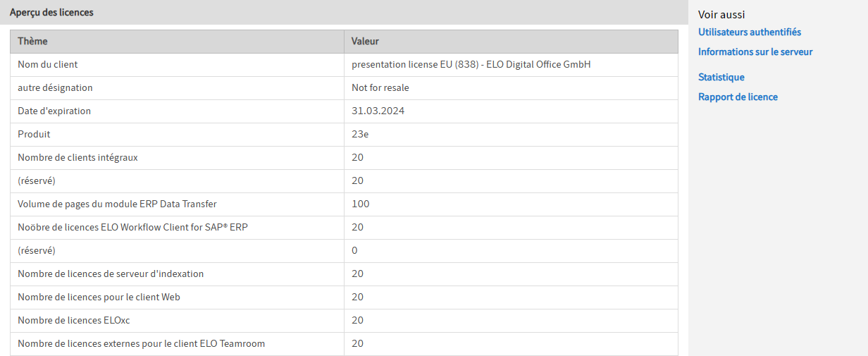Click the Not for resale value
Viewport: 868px width, 356px height.
[x=380, y=88]
